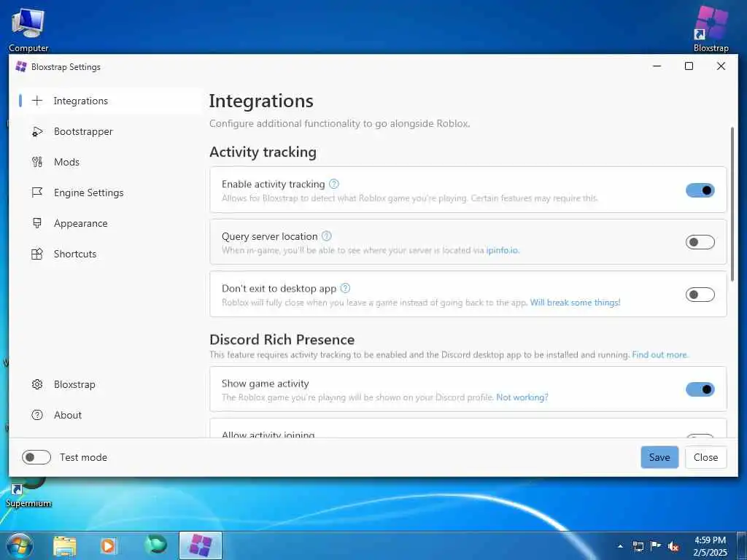Open the ipinfo.io link
Screen dimensions: 747x560
[x=503, y=251]
